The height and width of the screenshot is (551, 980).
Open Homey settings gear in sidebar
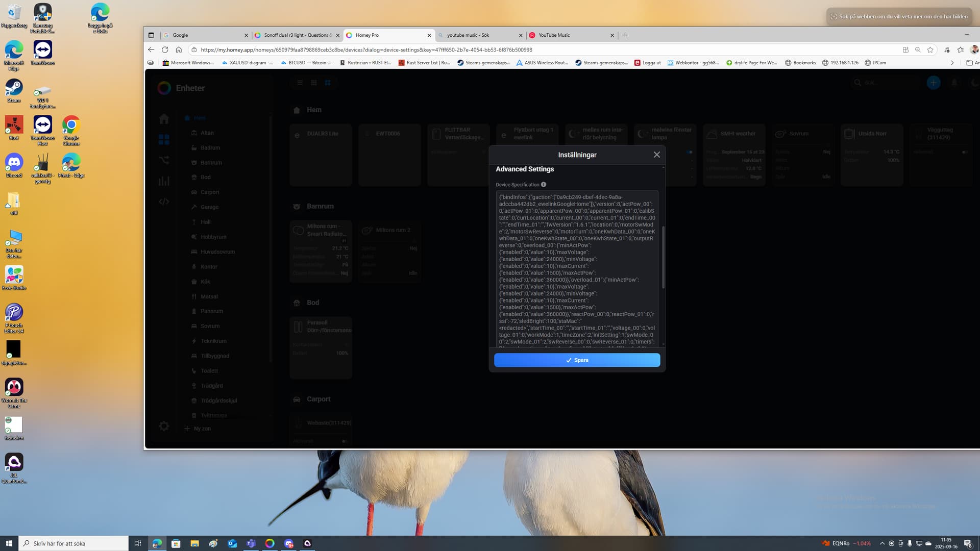[164, 426]
